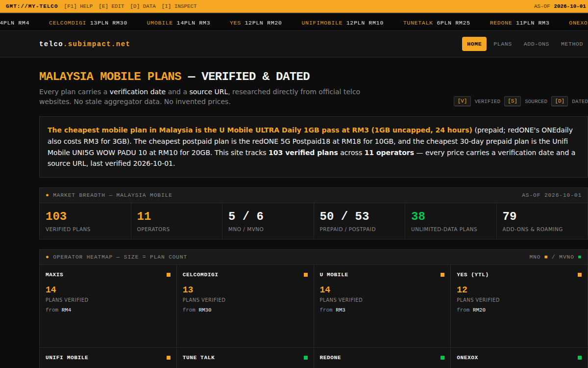Click the orange MNO marker on CELCOMDIGI card
This screenshot has height=368, width=588.
(306, 275)
